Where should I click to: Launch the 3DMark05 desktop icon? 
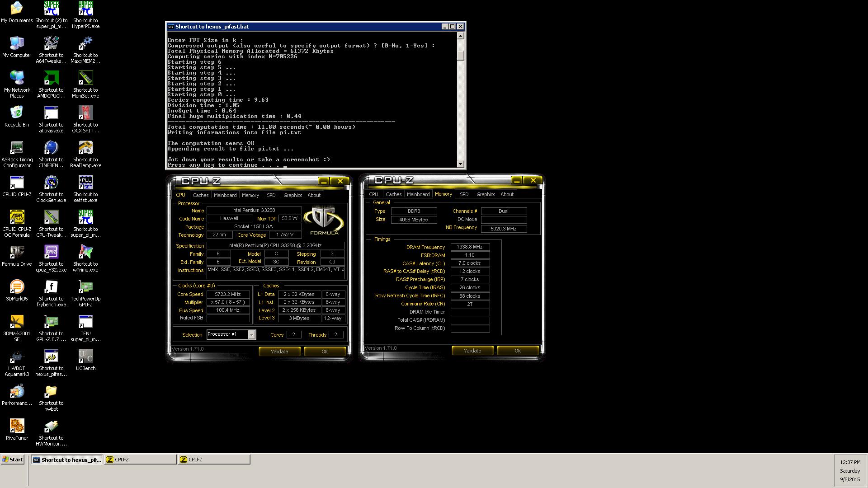click(17, 291)
